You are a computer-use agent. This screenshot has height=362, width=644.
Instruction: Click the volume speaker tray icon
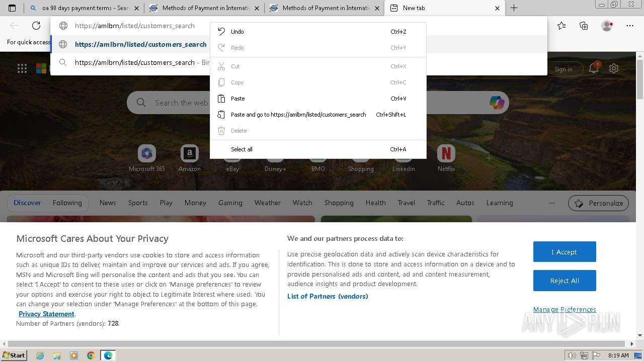click(572, 355)
